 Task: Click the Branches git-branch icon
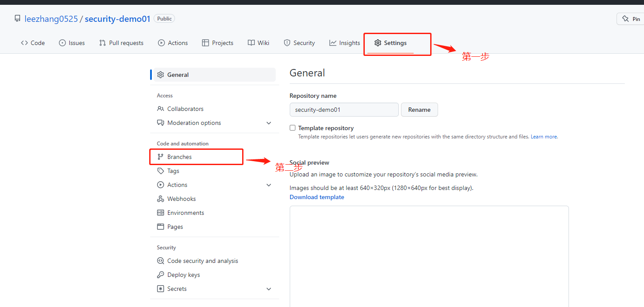pos(161,157)
